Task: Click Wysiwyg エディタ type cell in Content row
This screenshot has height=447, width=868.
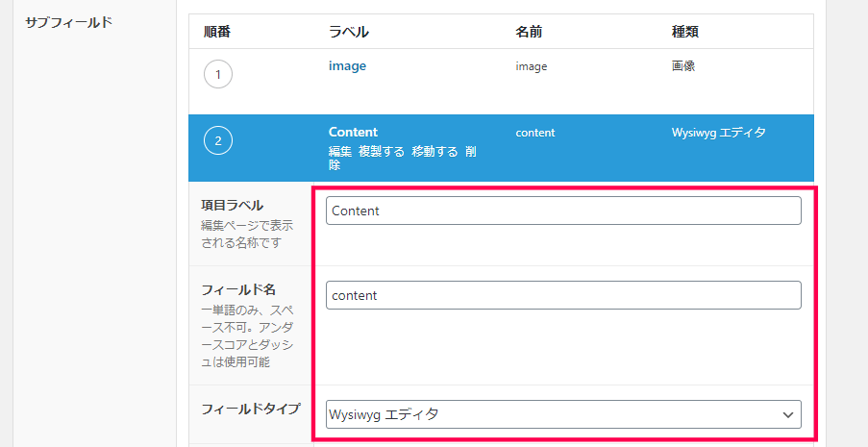Action: tap(719, 133)
